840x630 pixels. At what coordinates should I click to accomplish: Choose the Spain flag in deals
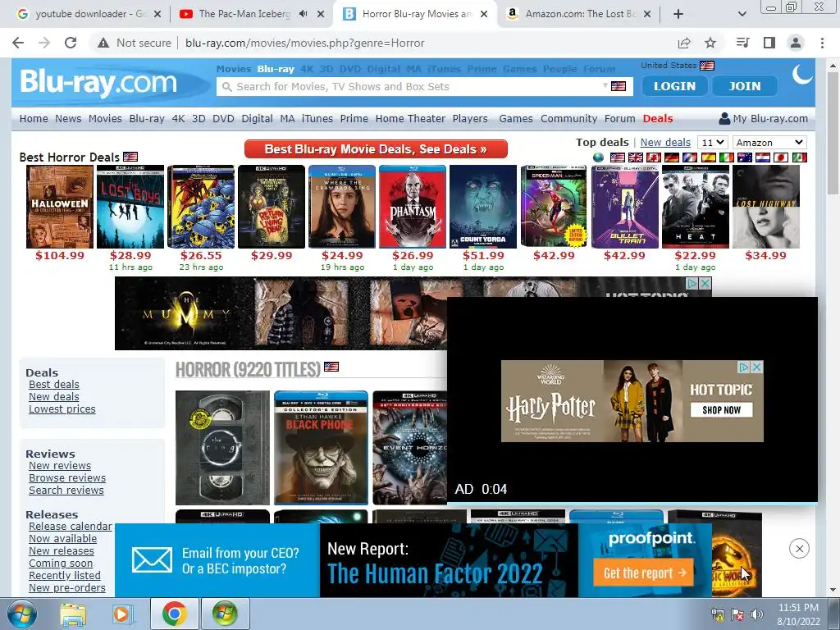(708, 157)
